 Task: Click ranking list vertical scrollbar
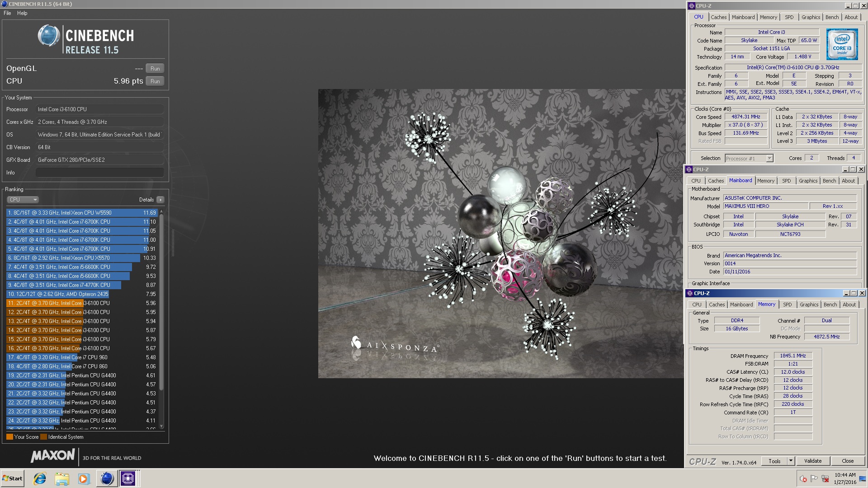[161, 319]
